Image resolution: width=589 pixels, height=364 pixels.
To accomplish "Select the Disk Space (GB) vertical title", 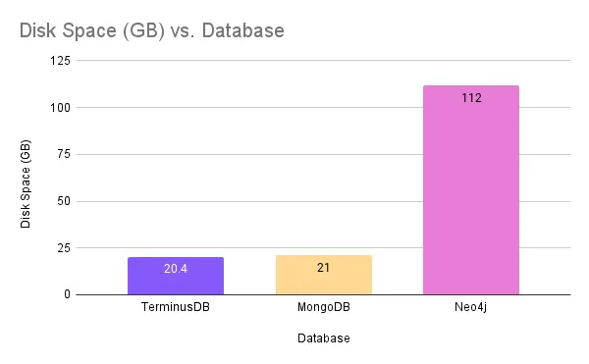I will coord(26,183).
